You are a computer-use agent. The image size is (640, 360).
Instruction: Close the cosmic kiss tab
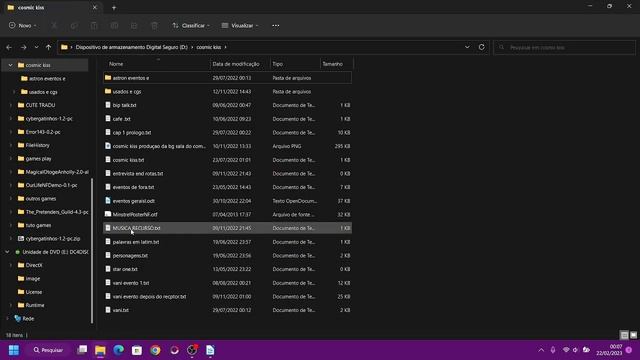[95, 7]
